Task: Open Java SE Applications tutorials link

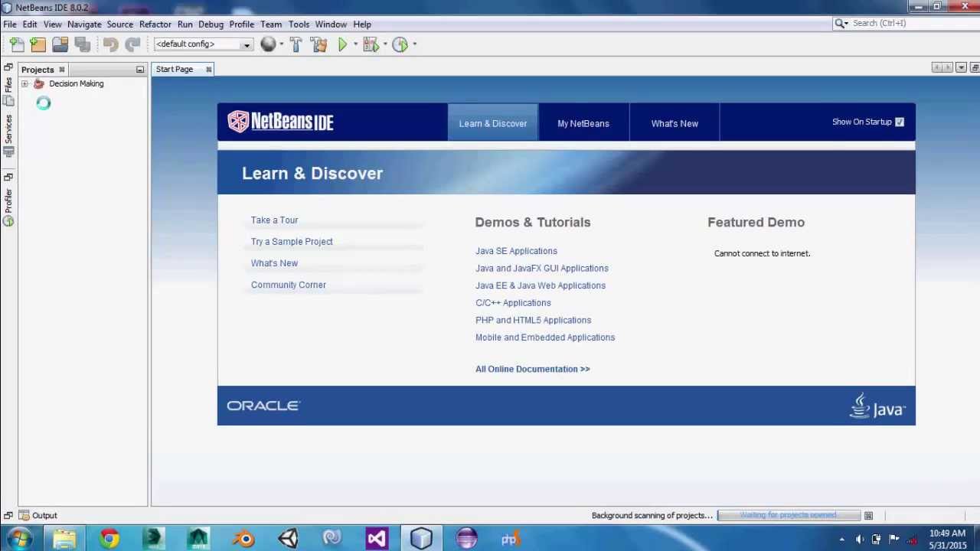Action: point(516,251)
